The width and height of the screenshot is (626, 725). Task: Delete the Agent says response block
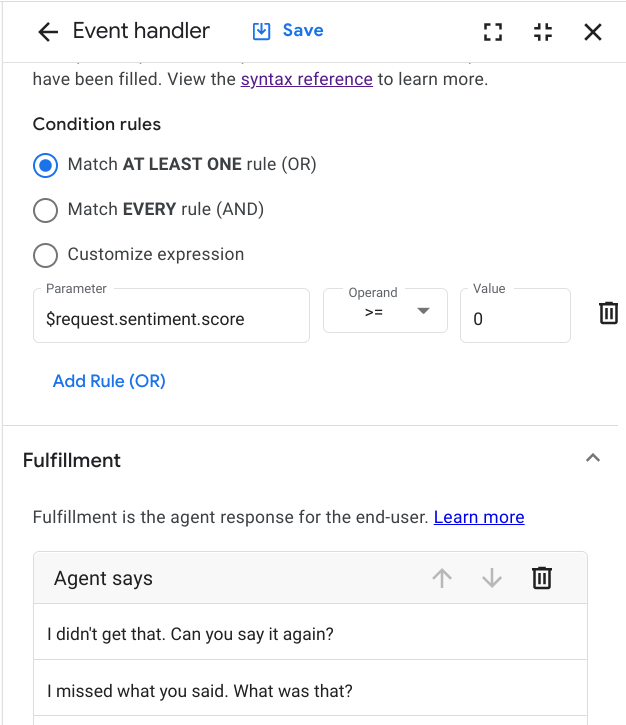point(542,578)
